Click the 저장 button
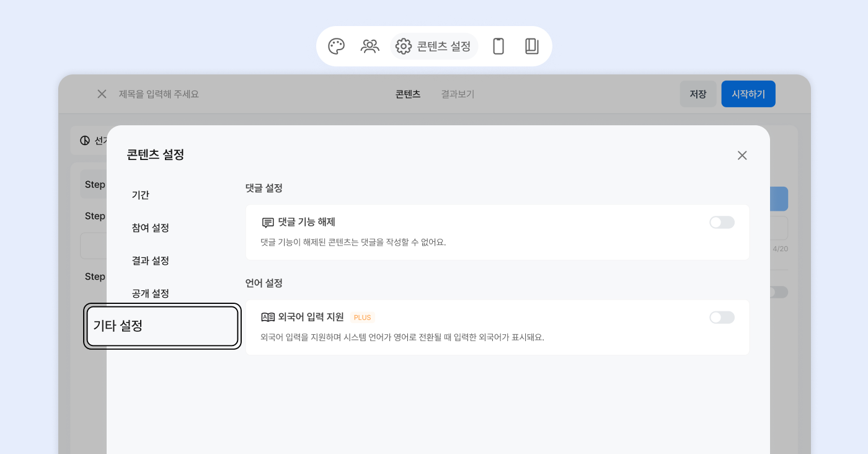 697,94
